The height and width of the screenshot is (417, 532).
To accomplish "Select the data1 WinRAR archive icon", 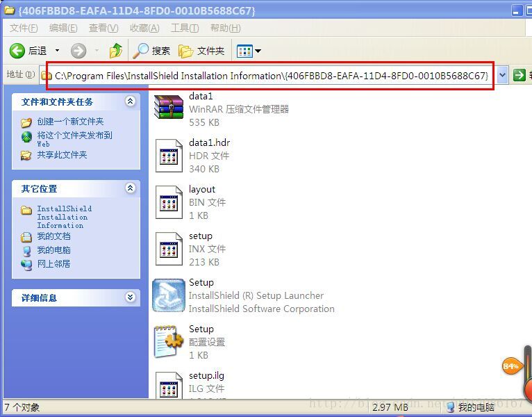I will tap(169, 107).
